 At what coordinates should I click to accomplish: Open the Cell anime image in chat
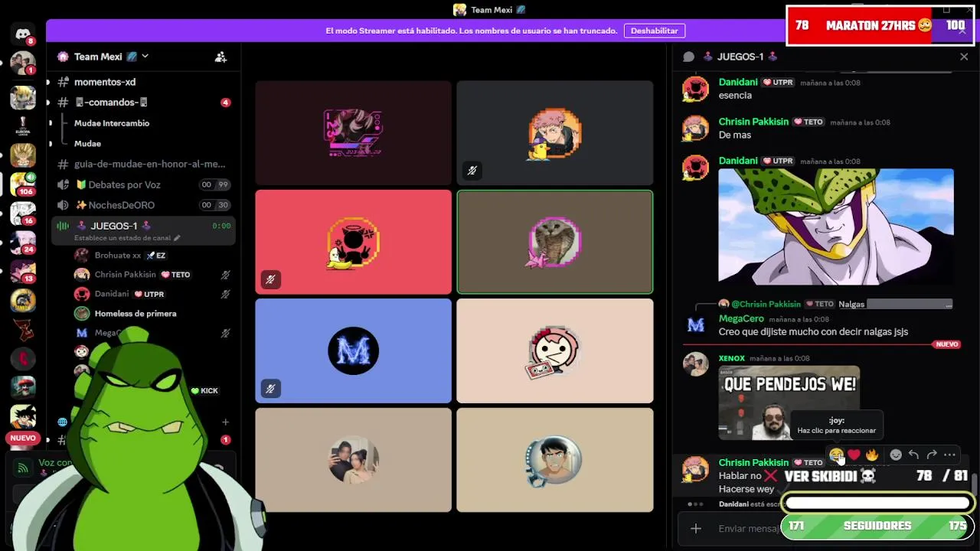[x=836, y=227]
